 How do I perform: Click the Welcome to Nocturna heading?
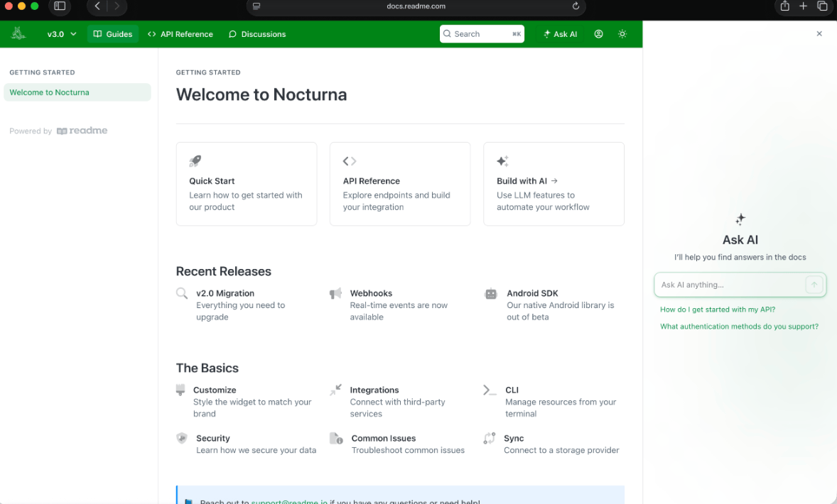coord(261,94)
